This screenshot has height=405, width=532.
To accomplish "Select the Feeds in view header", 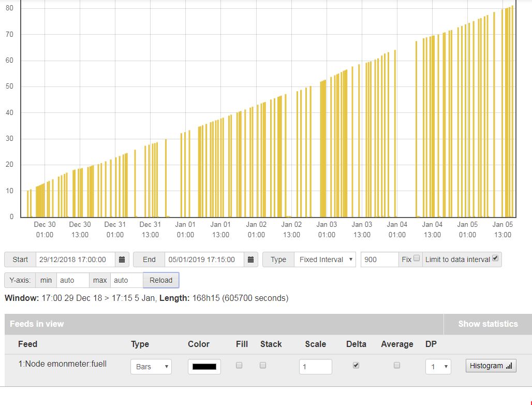I will pyautogui.click(x=37, y=324).
